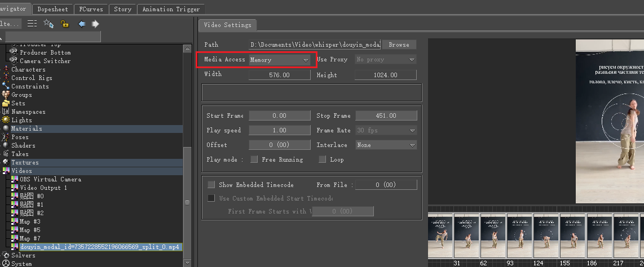Select the Lights node sun icon

pos(6,120)
